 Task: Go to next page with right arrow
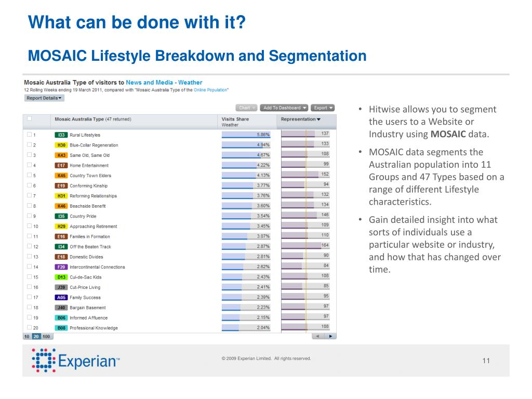[x=330, y=336]
